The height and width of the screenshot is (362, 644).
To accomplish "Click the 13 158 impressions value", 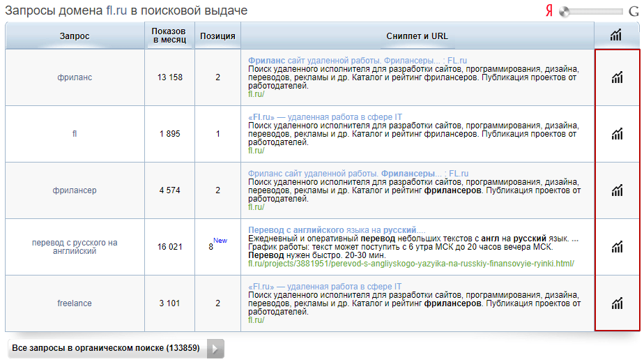I will coord(169,77).
